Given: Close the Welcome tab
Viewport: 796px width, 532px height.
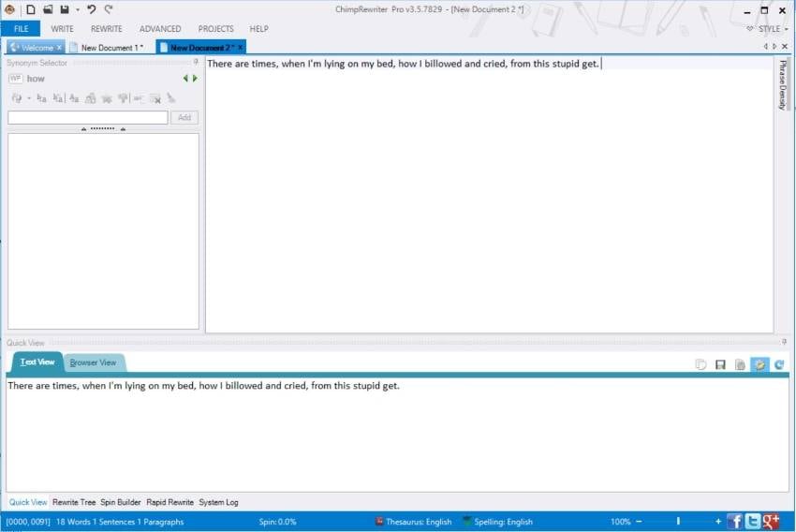Looking at the screenshot, I should pos(59,48).
